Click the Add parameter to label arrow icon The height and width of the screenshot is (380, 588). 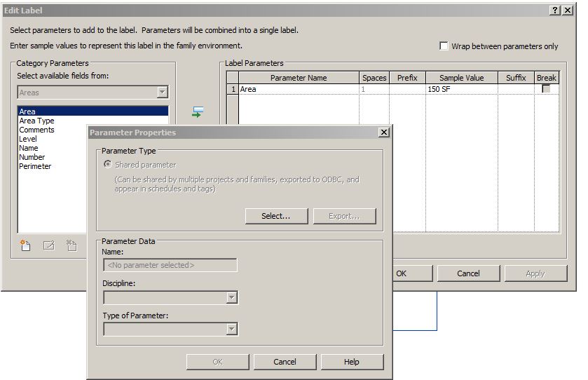(198, 111)
